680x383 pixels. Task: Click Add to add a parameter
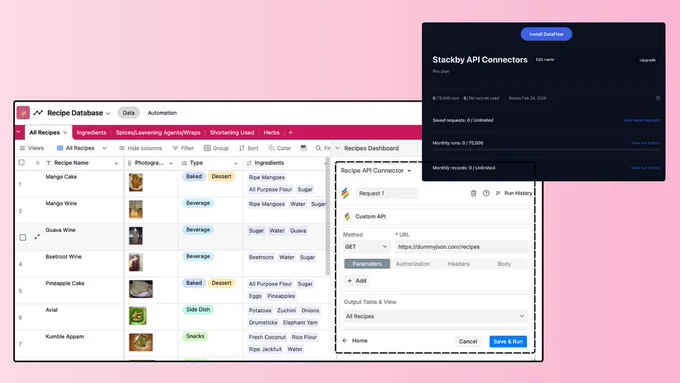357,281
